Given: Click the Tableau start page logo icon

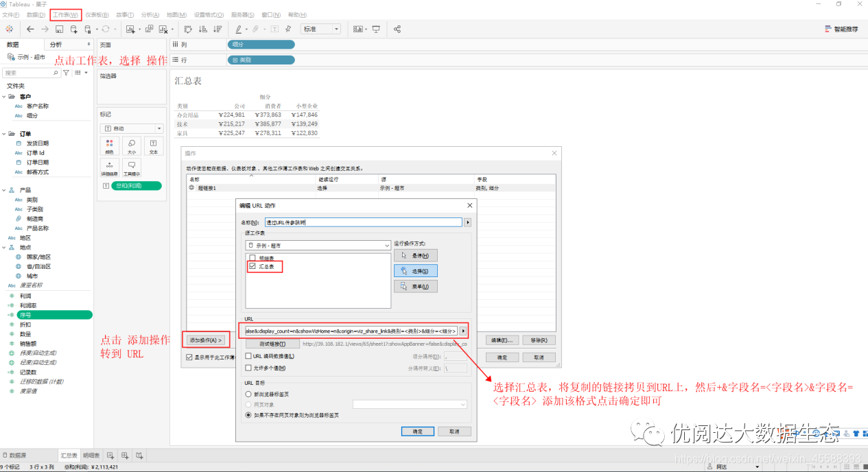Looking at the screenshot, I should [9, 29].
